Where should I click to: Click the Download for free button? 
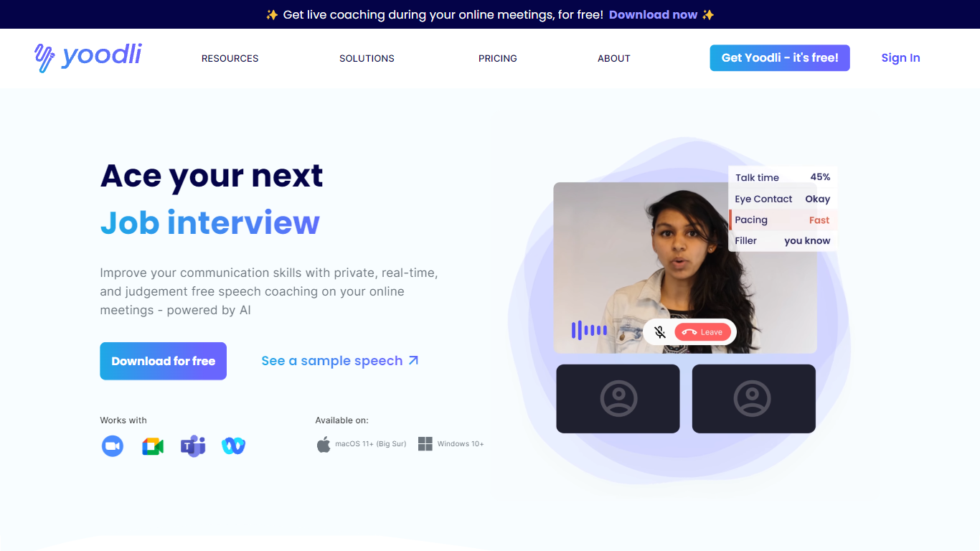pos(163,361)
